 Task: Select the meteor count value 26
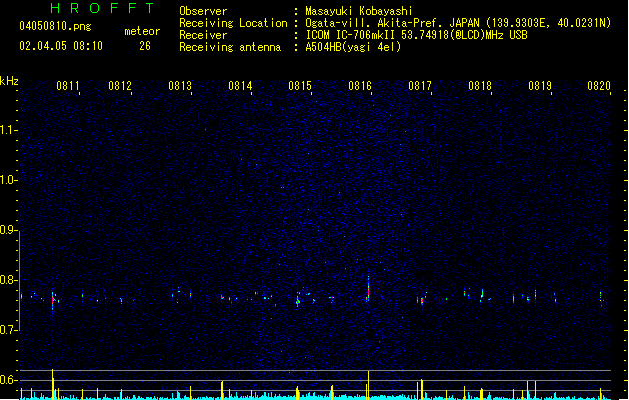point(145,46)
